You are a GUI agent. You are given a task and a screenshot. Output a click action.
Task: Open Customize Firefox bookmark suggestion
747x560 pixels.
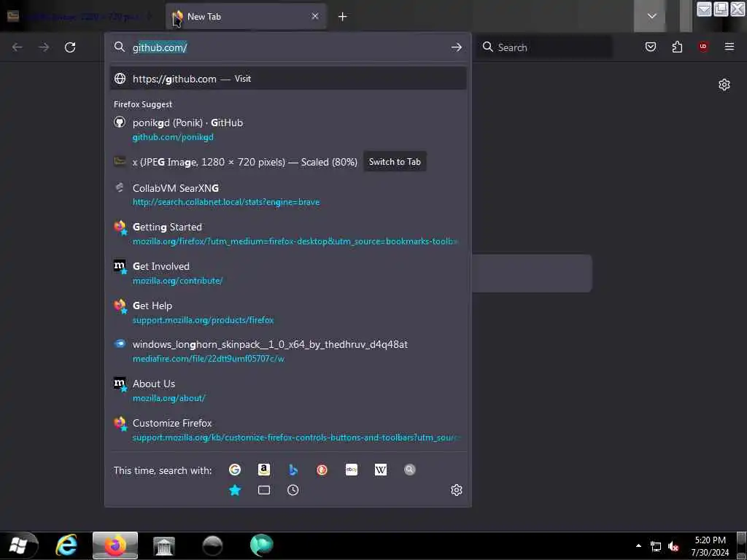[287, 430]
